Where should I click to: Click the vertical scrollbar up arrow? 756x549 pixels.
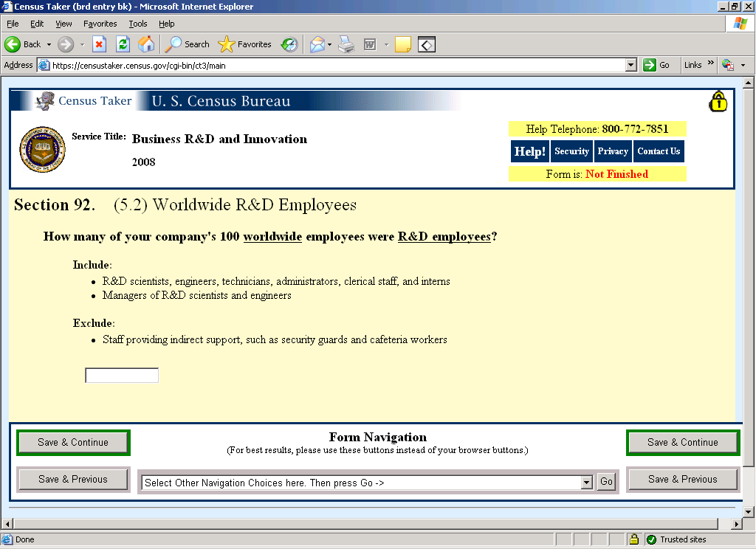pos(749,83)
